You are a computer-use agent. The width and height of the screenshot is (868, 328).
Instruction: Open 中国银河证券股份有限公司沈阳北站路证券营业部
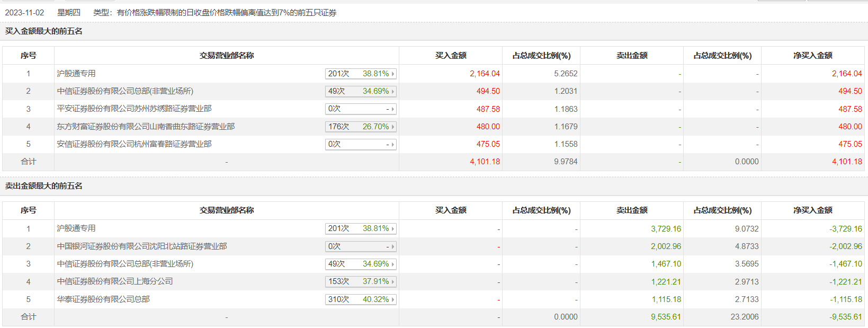(142, 246)
